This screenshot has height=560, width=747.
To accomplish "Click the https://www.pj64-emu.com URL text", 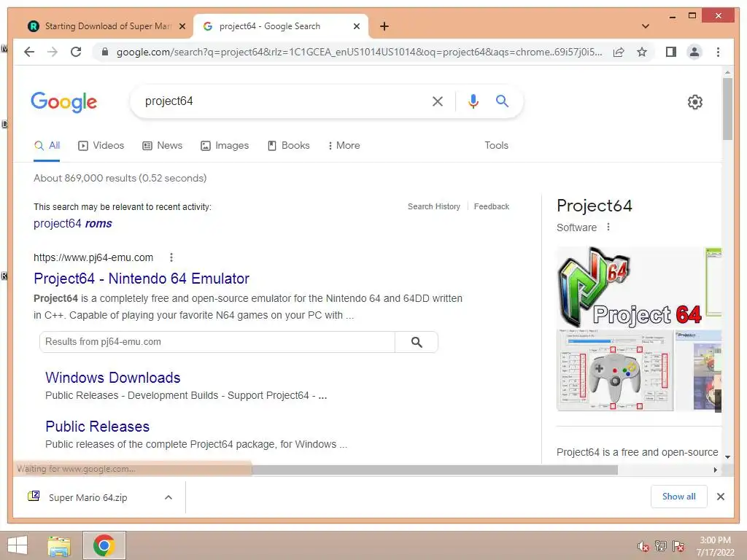I will 93,257.
